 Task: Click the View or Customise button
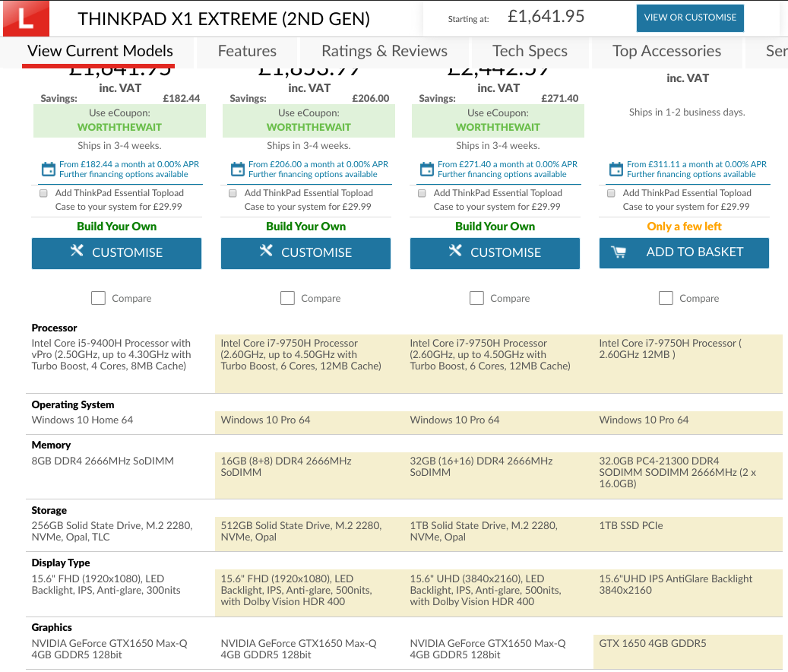pyautogui.click(x=690, y=18)
